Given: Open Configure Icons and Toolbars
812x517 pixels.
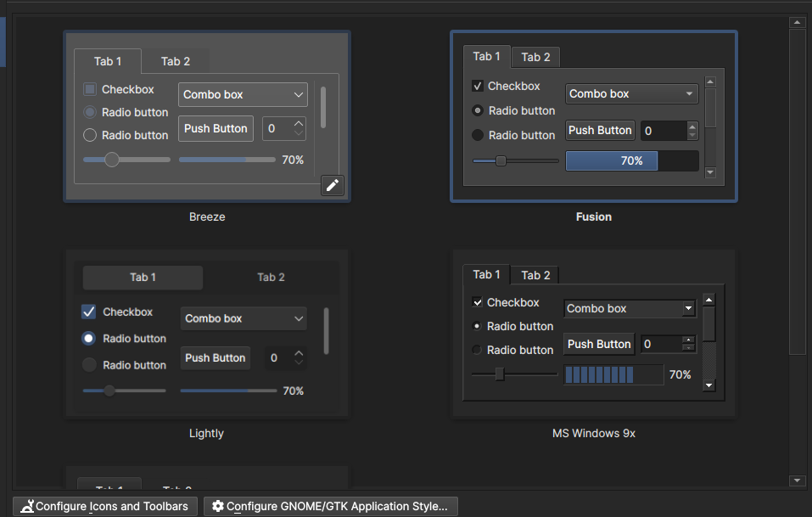Looking at the screenshot, I should coord(105,506).
